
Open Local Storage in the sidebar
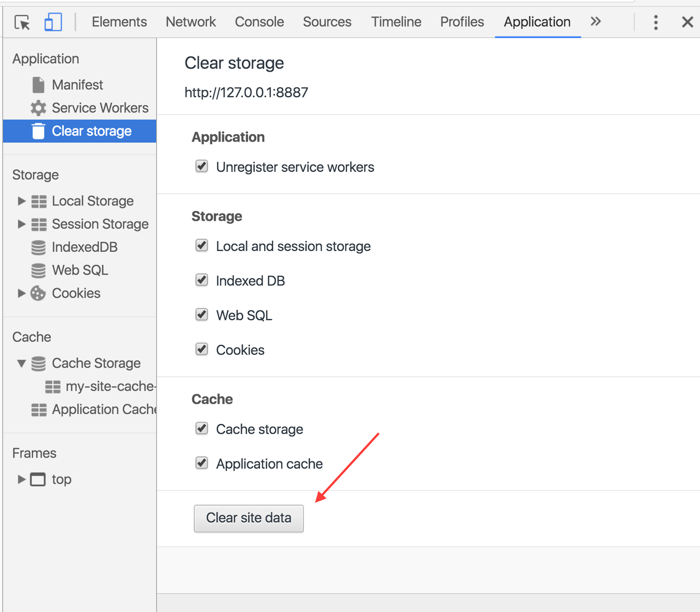93,201
